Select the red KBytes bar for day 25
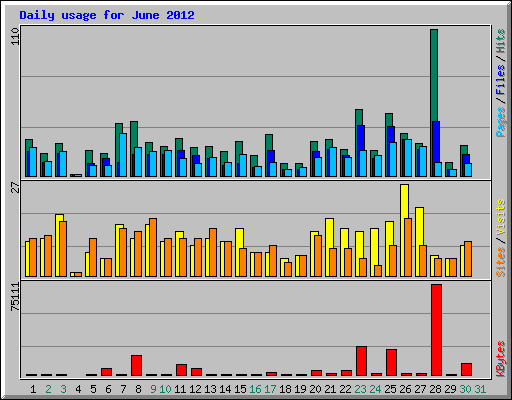The width and height of the screenshot is (512, 400). [391, 363]
